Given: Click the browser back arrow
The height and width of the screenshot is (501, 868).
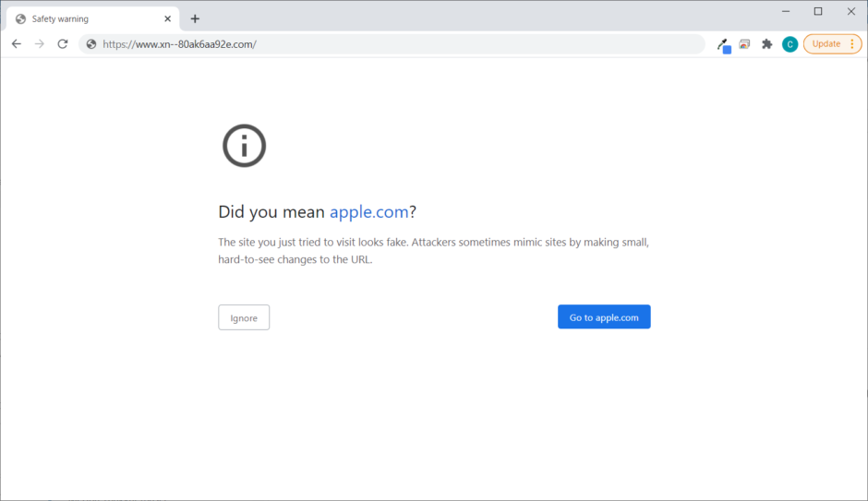Looking at the screenshot, I should pyautogui.click(x=17, y=44).
